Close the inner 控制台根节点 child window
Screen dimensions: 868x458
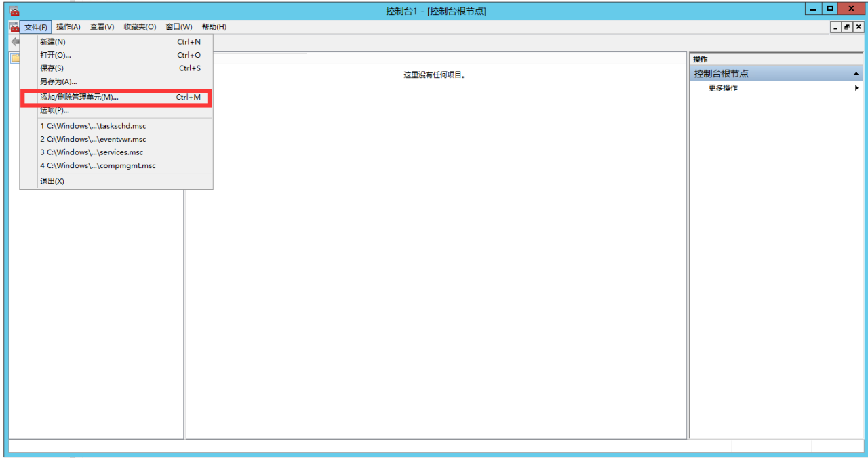[x=858, y=27]
